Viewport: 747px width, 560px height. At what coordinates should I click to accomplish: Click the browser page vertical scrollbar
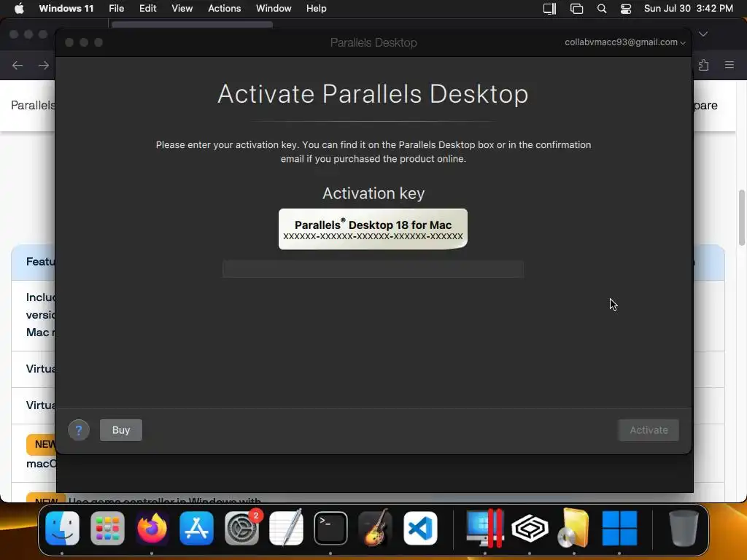coord(742,218)
